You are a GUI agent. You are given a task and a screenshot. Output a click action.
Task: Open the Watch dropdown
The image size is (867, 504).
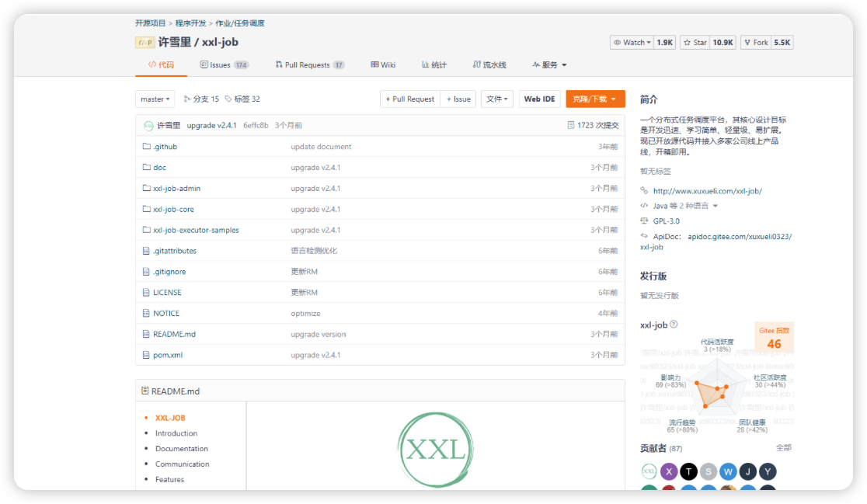[632, 43]
